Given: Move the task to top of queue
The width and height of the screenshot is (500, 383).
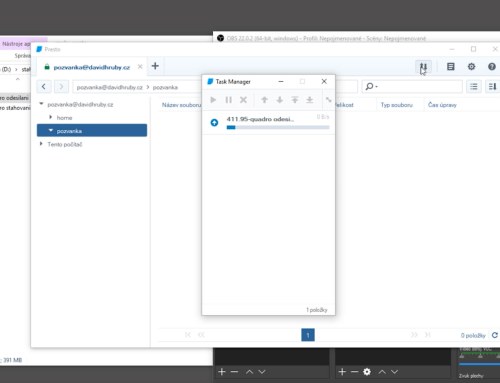Looking at the screenshot, I should [x=295, y=100].
